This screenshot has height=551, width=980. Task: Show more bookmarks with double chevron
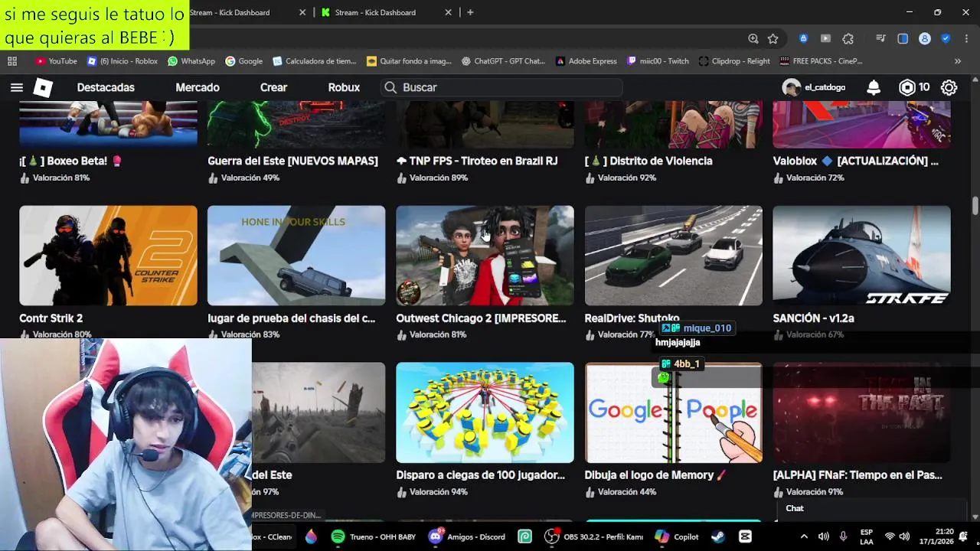957,61
